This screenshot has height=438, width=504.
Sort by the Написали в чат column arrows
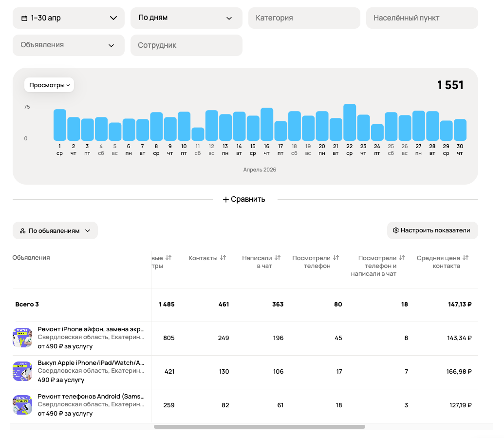pyautogui.click(x=278, y=258)
